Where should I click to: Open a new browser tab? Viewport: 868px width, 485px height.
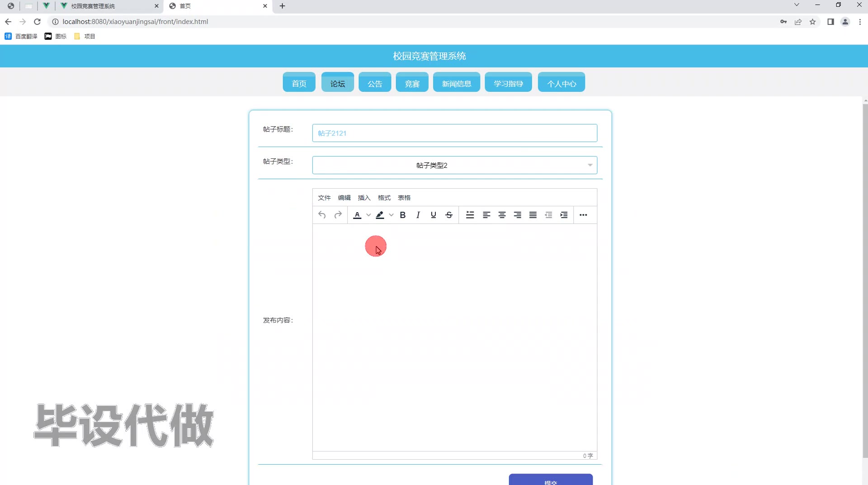283,6
